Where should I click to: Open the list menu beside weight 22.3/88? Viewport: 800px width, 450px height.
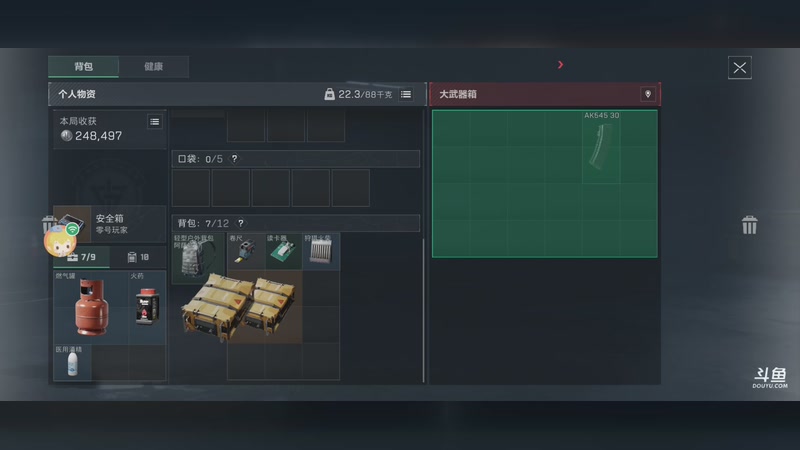pos(406,94)
